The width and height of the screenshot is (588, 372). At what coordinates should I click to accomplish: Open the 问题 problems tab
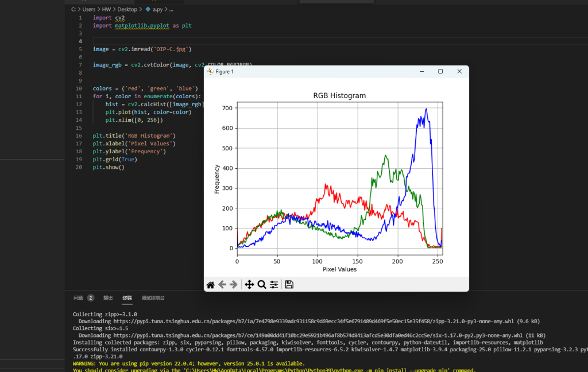point(78,298)
